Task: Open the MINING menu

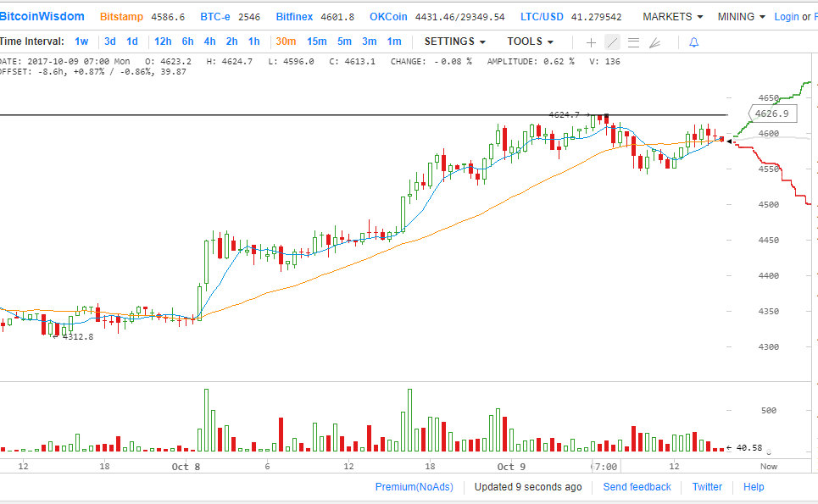Action: [x=741, y=17]
